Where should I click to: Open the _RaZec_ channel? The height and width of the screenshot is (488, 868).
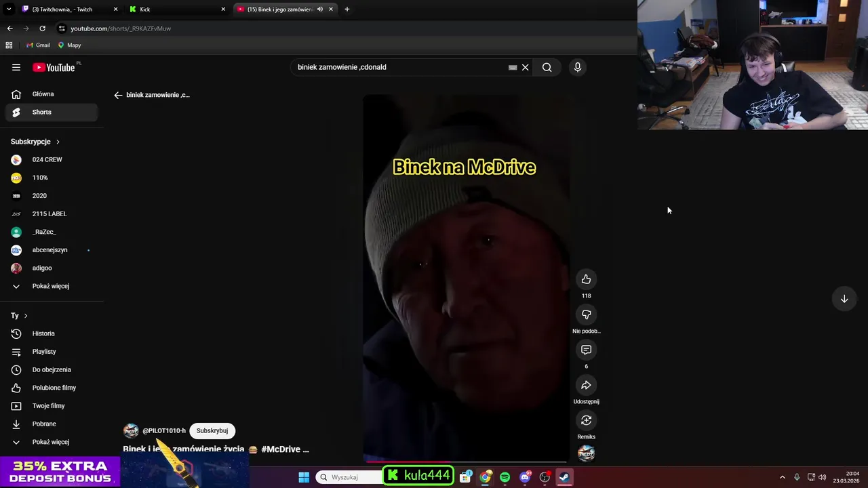point(52,232)
